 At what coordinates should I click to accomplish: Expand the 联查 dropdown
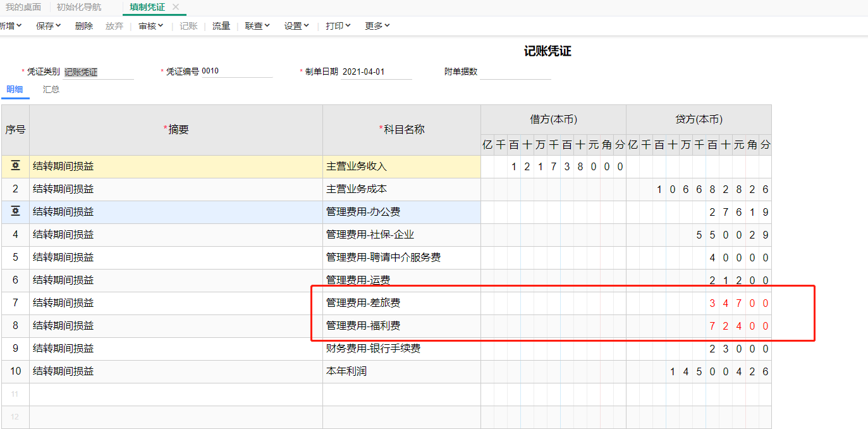pyautogui.click(x=257, y=26)
